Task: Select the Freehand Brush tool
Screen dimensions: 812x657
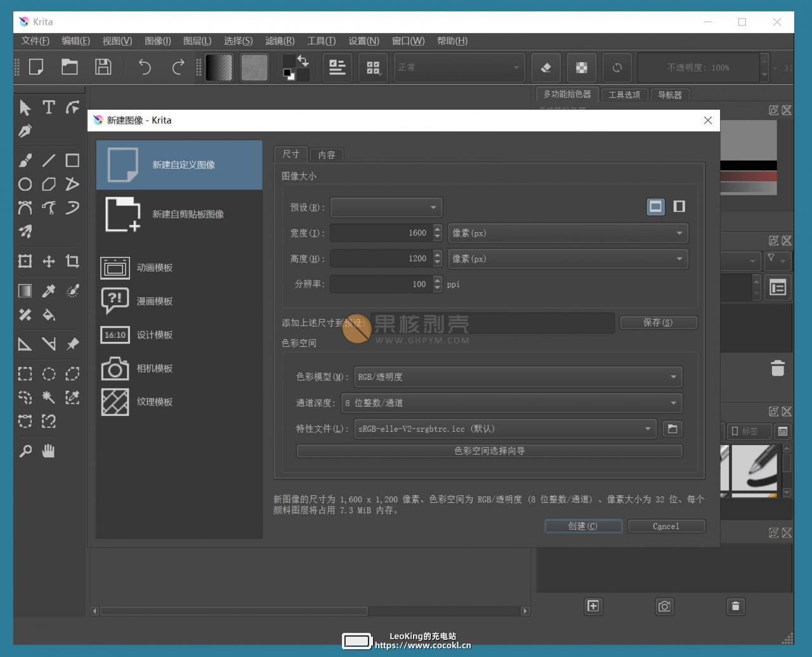Action: (25, 160)
